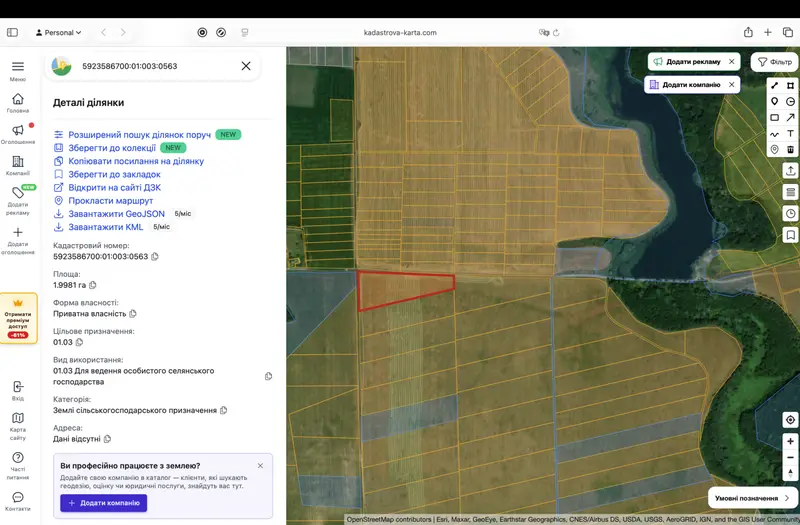Click Зберегти до колекції link
This screenshot has width=800, height=525.
[x=112, y=148]
